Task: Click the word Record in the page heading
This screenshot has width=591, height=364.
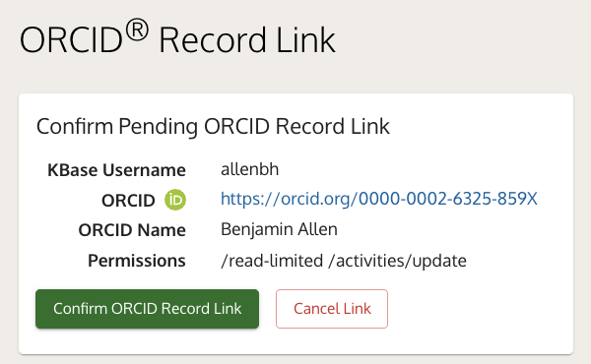Action: (x=213, y=40)
